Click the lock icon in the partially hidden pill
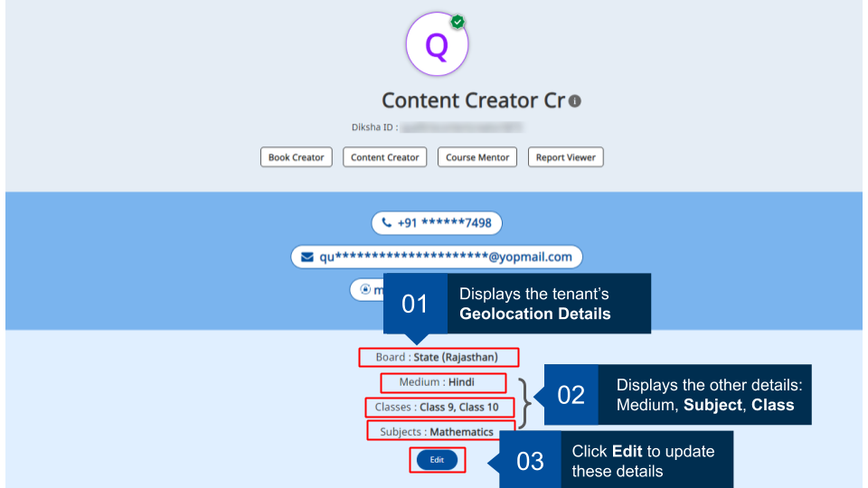868x488 pixels. click(x=365, y=290)
